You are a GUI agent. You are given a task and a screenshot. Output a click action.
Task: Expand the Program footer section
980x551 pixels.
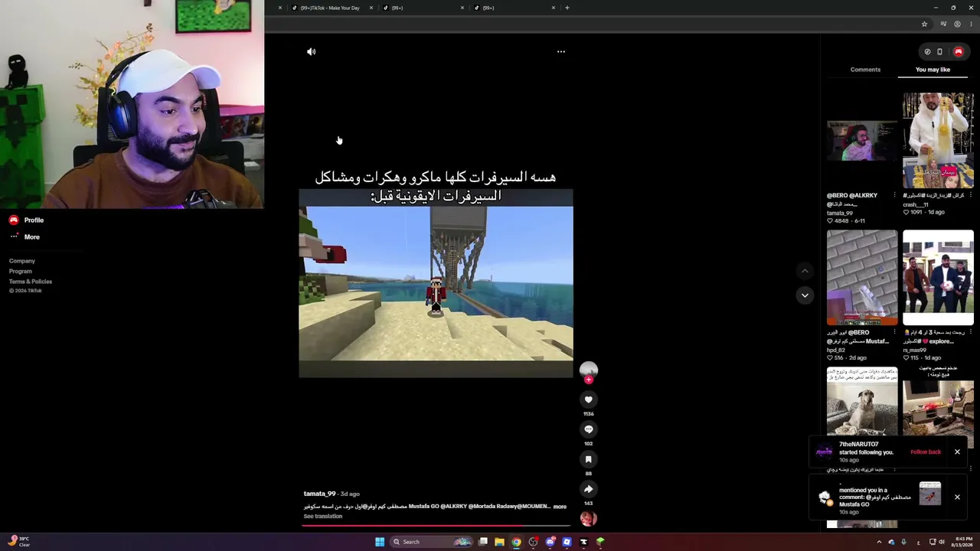pyautogui.click(x=21, y=271)
